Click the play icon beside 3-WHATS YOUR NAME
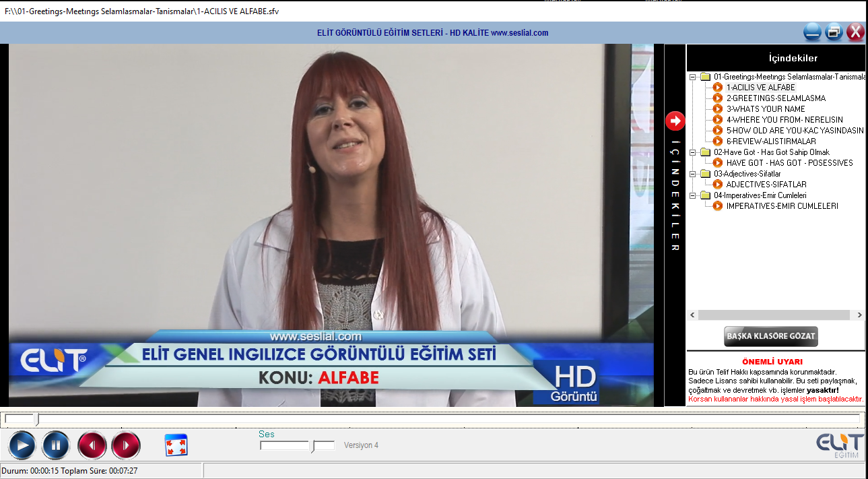 tap(718, 109)
